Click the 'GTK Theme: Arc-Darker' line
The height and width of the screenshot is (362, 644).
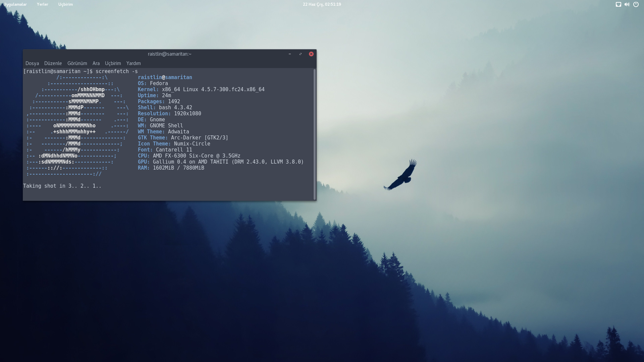pyautogui.click(x=183, y=138)
